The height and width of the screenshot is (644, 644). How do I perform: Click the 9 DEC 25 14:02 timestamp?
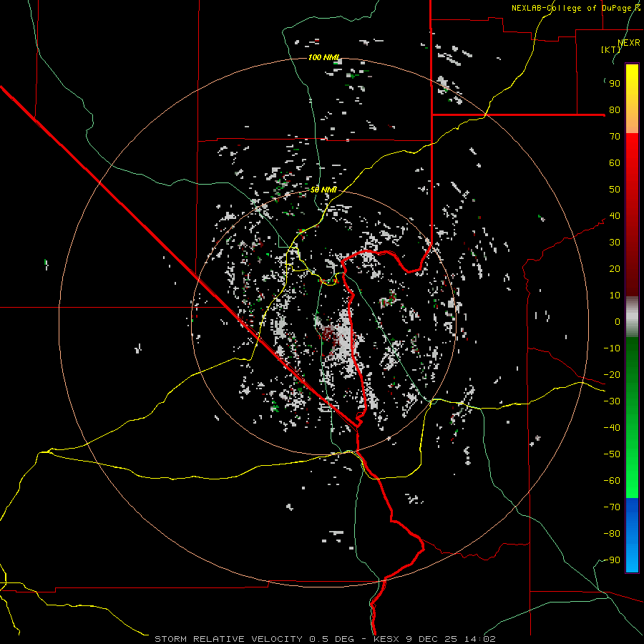tap(451, 639)
